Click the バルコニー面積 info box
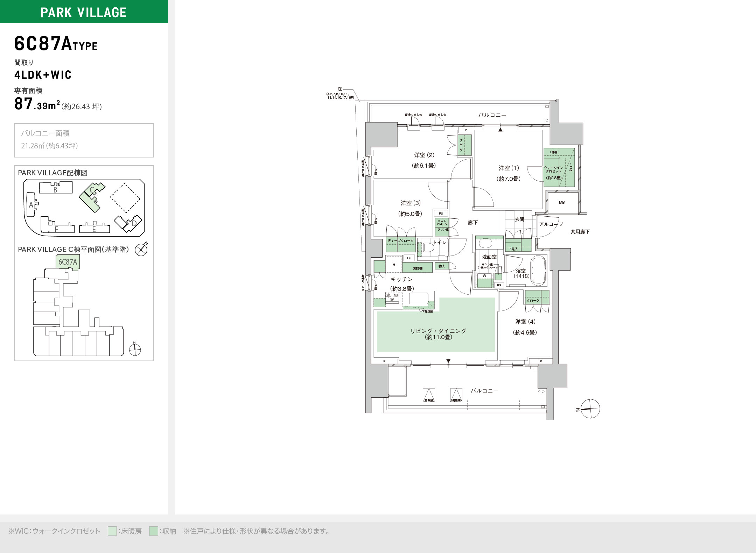Screen dimensions: 756x553 point(84,140)
